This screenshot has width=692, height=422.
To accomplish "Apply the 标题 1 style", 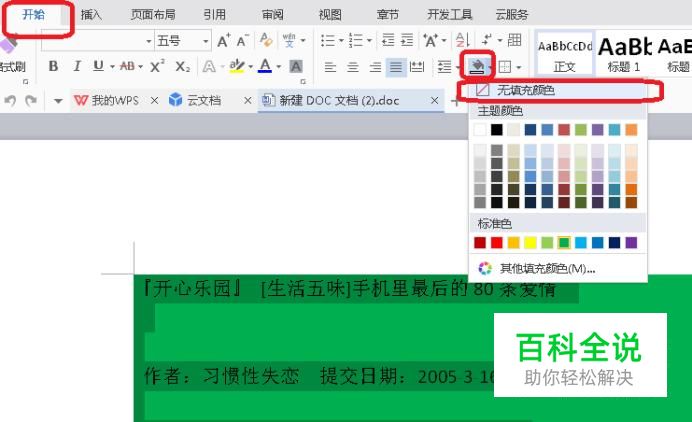I will (624, 54).
